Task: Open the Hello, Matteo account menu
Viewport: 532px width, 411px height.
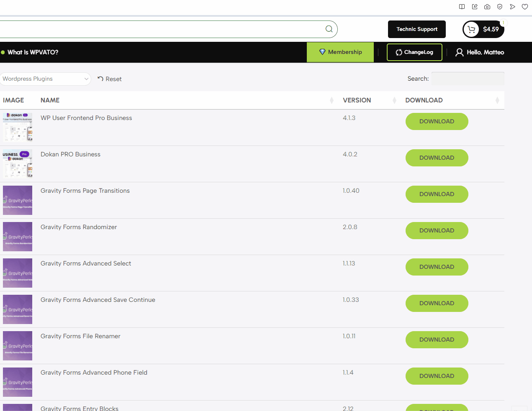Action: 480,52
